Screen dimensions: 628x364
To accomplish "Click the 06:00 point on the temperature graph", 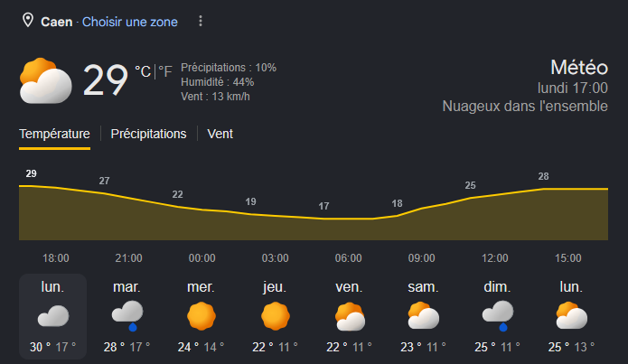I will coord(348,219).
